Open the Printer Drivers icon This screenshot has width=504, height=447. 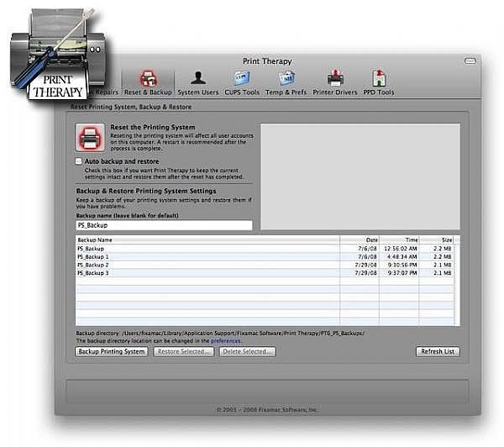pos(335,77)
